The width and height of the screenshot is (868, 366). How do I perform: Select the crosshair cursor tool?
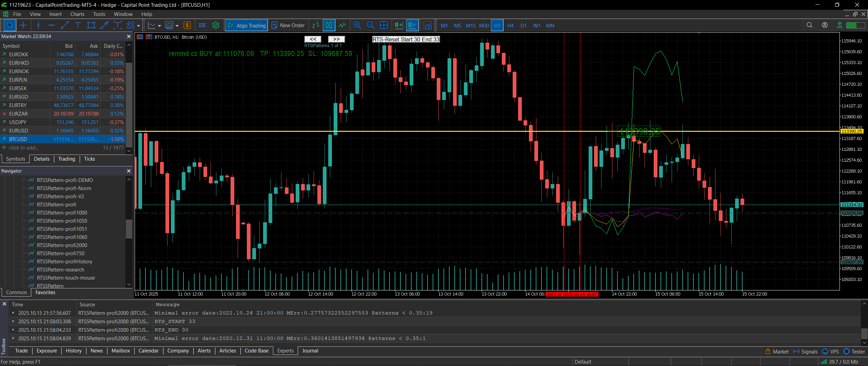point(23,25)
